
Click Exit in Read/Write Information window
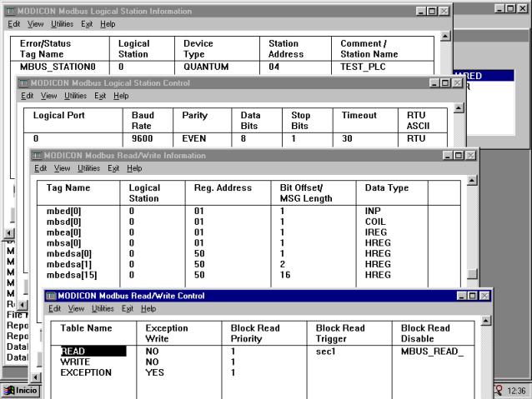(113, 168)
